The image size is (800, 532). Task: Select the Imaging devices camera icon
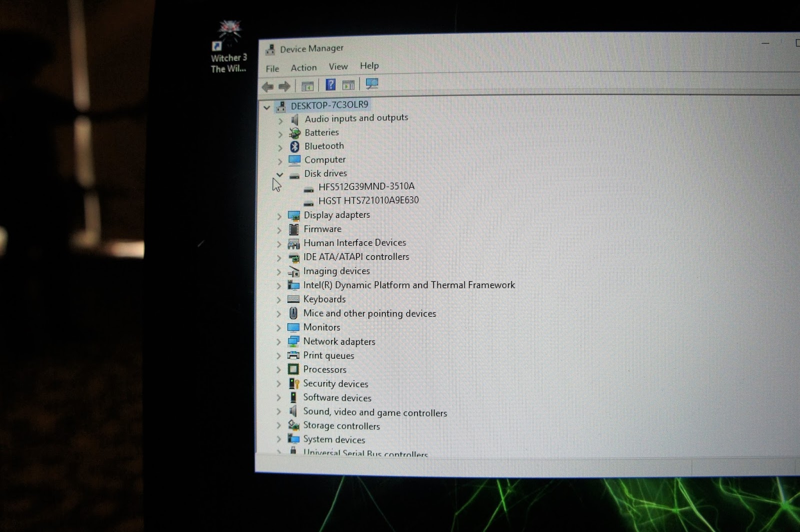[x=293, y=272]
